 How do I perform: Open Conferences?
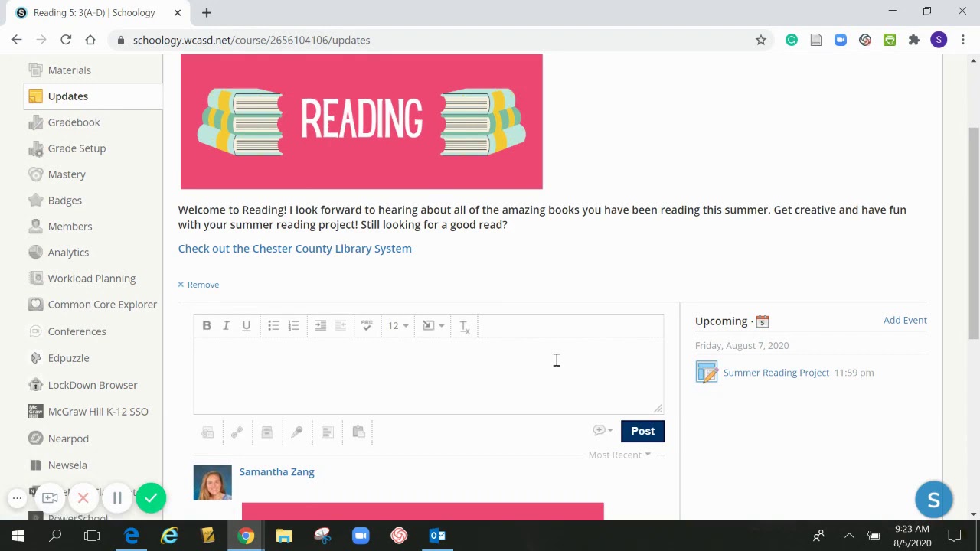coord(77,331)
